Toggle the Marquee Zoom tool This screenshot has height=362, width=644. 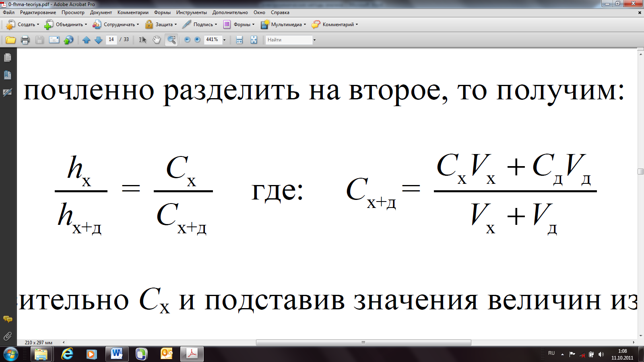point(171,40)
